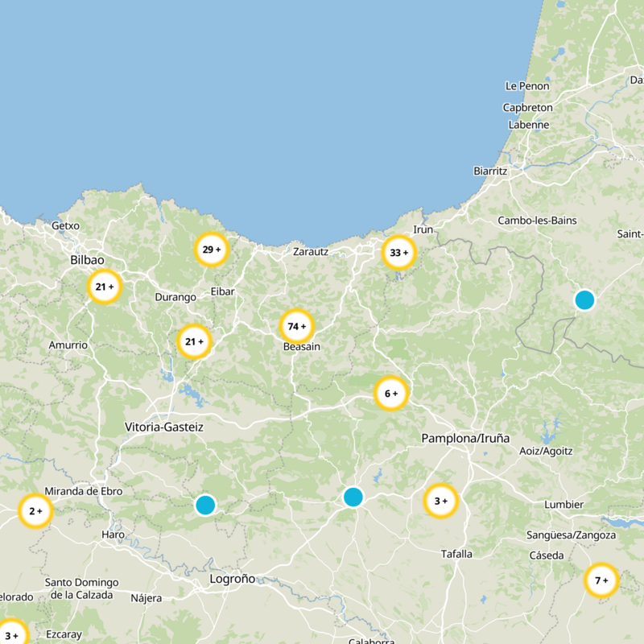Click the Eibar label
This screenshot has width=644, height=644.
(x=223, y=291)
